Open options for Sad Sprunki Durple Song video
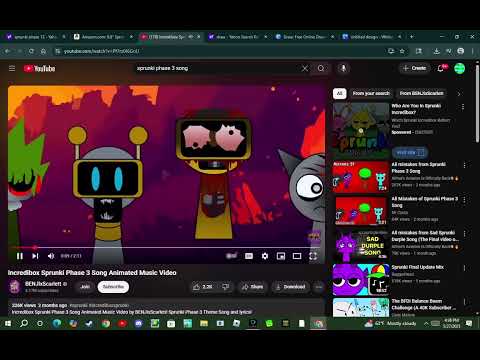480x360 pixels. click(x=464, y=234)
